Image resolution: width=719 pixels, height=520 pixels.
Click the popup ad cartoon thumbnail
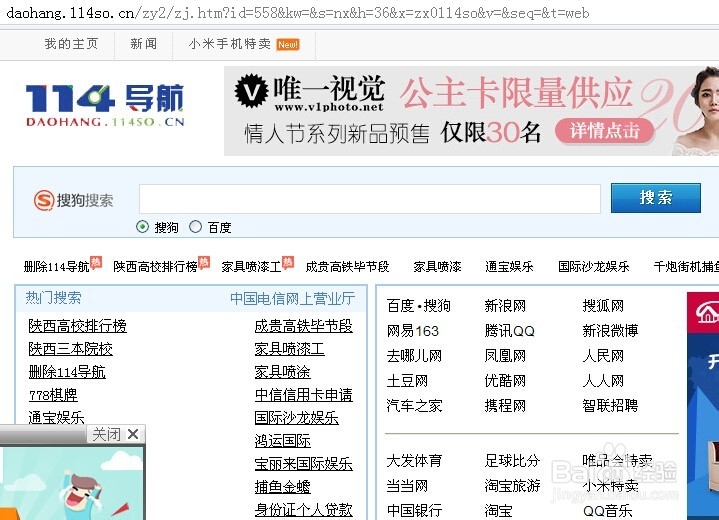(72, 483)
